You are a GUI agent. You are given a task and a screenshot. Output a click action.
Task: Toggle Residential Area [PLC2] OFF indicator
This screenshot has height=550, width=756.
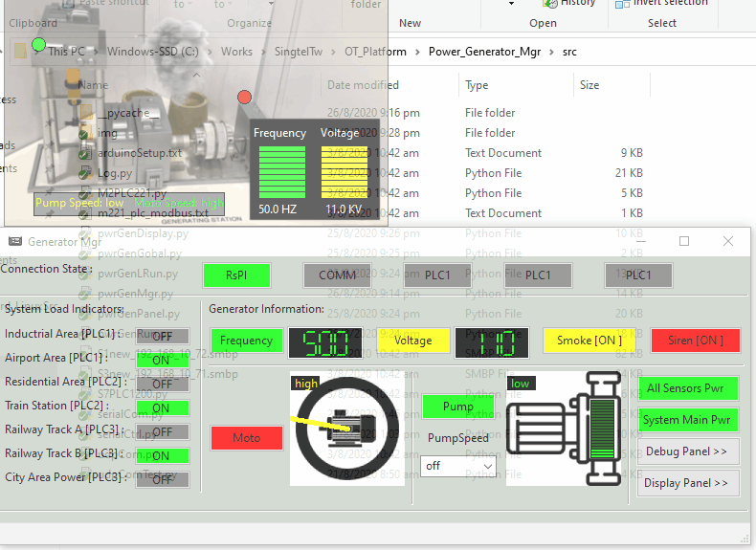coord(163,385)
